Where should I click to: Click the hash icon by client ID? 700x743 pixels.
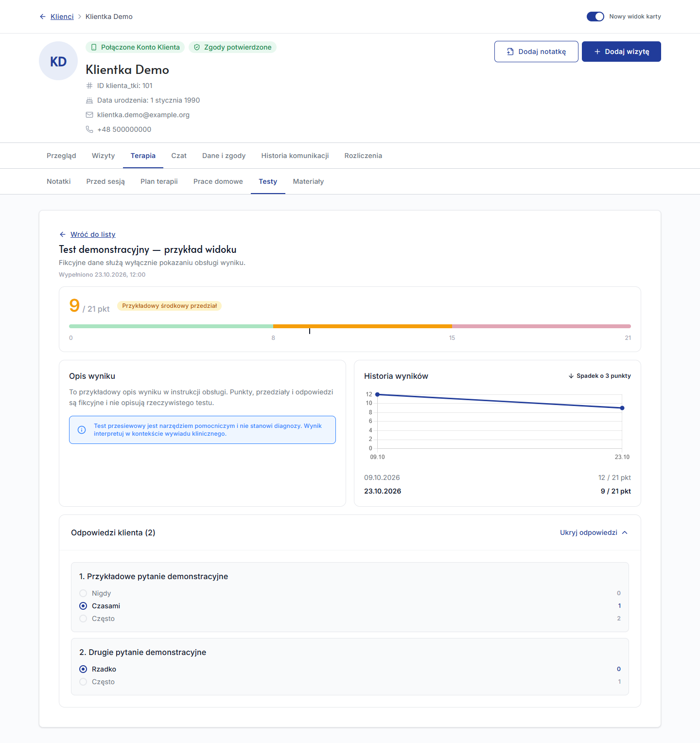pyautogui.click(x=89, y=86)
